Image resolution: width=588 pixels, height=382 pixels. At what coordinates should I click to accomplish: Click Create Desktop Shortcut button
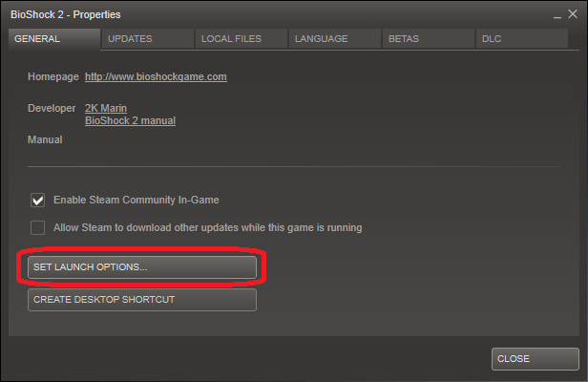(x=142, y=300)
